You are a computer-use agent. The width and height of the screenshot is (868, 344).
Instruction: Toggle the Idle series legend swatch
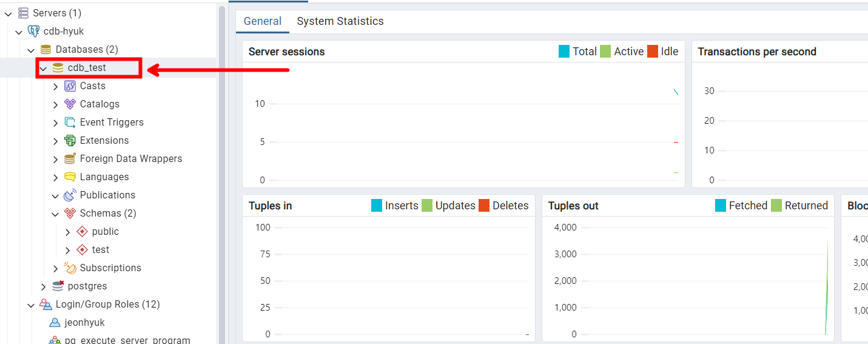[x=653, y=52]
